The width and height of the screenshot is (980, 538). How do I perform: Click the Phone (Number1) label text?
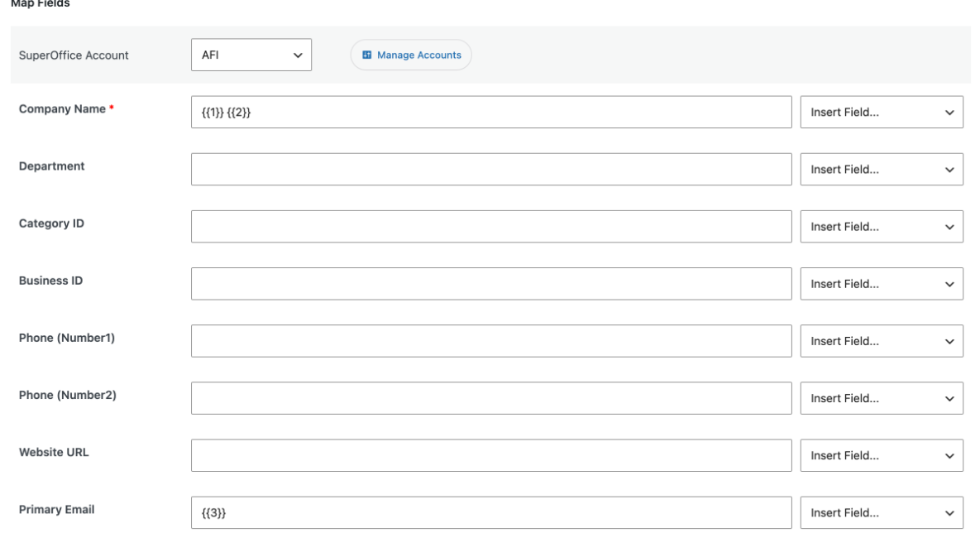click(67, 338)
